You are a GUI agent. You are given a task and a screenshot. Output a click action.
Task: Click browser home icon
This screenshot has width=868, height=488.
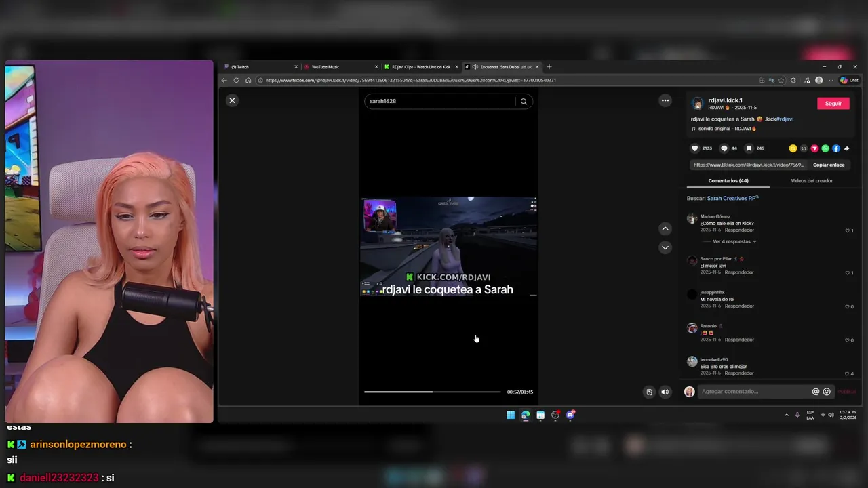tap(248, 80)
